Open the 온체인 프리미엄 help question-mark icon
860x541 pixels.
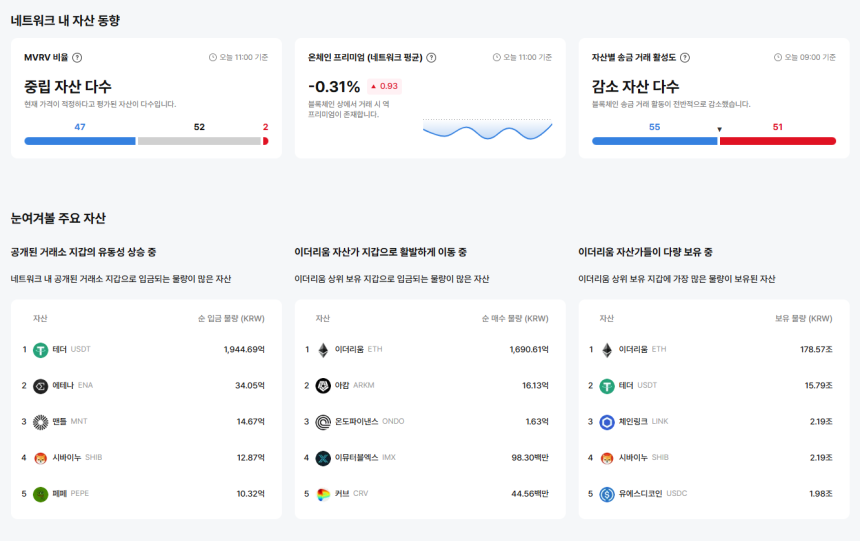tap(432, 58)
